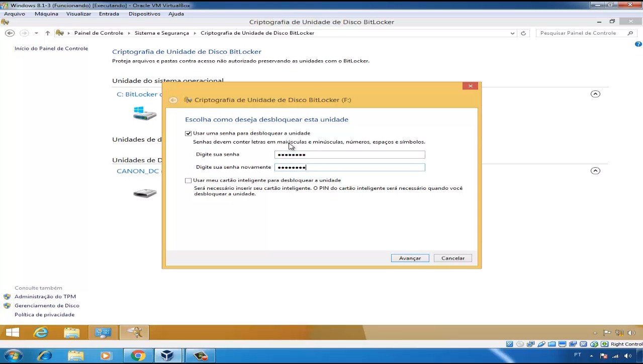Open the Máquina menu
The width and height of the screenshot is (643, 364).
click(x=46, y=14)
